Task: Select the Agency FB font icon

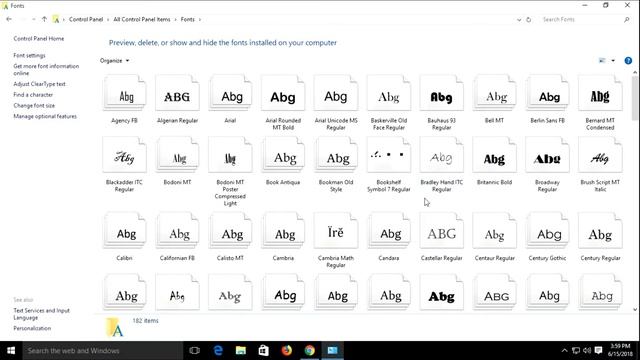Action: pos(124,93)
